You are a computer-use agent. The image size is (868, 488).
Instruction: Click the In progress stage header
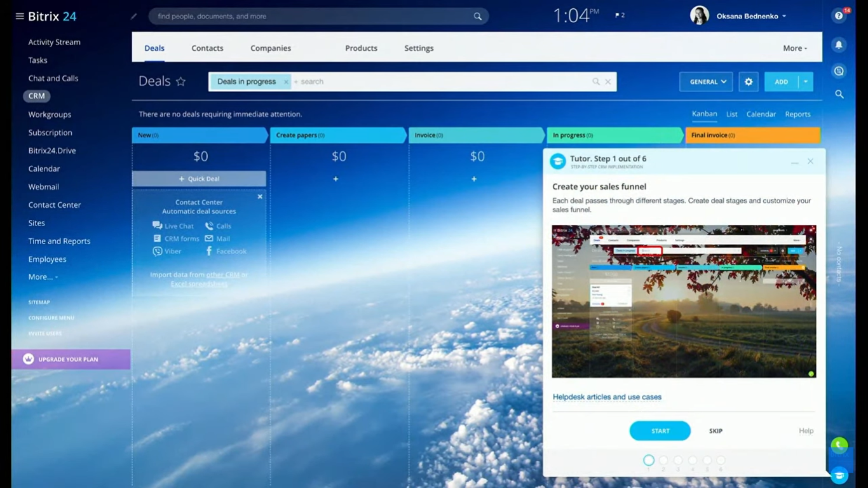tap(614, 135)
